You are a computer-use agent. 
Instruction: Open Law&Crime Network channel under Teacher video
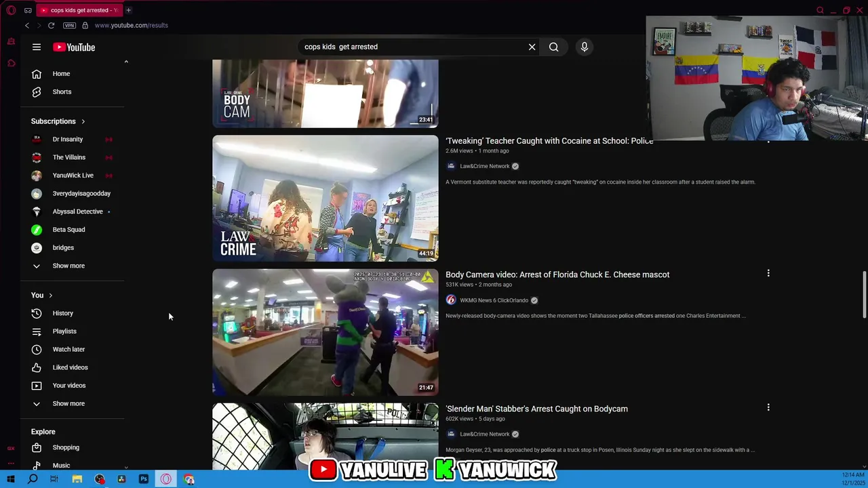point(484,166)
